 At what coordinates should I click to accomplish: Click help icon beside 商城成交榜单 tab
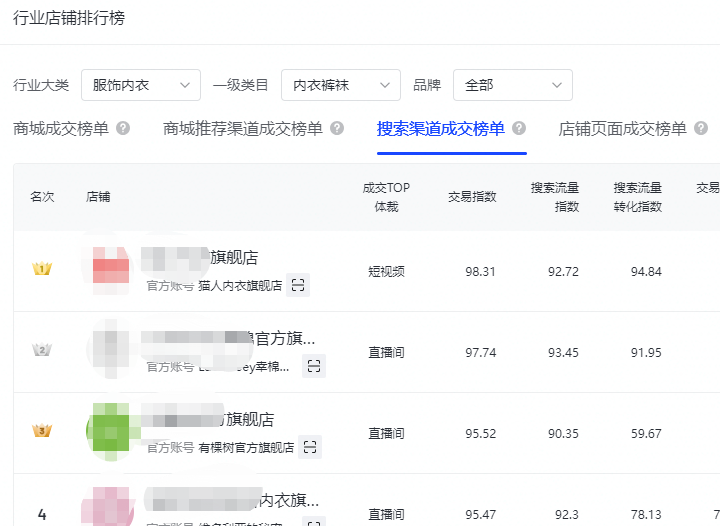(x=123, y=129)
